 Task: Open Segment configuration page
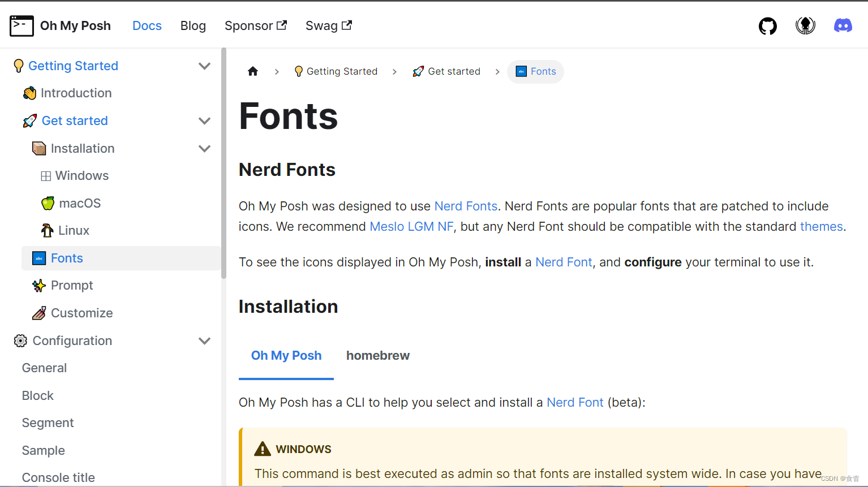click(x=48, y=423)
